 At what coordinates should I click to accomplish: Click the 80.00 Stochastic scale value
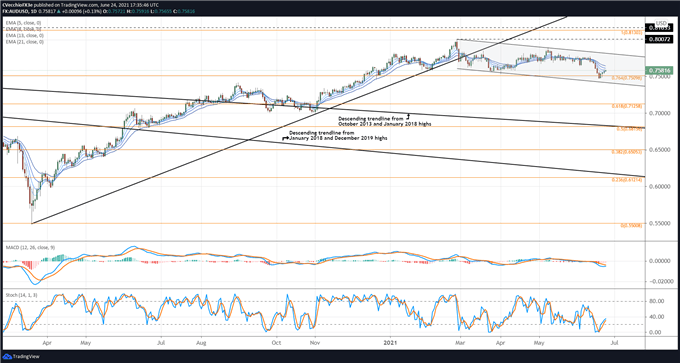656,301
